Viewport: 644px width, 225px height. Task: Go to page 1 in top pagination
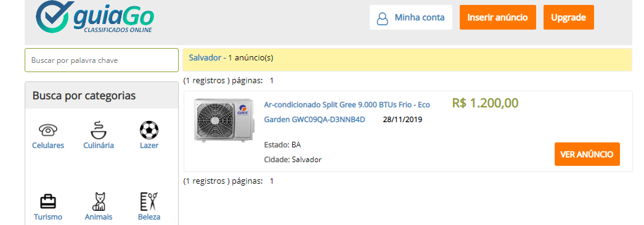(272, 81)
